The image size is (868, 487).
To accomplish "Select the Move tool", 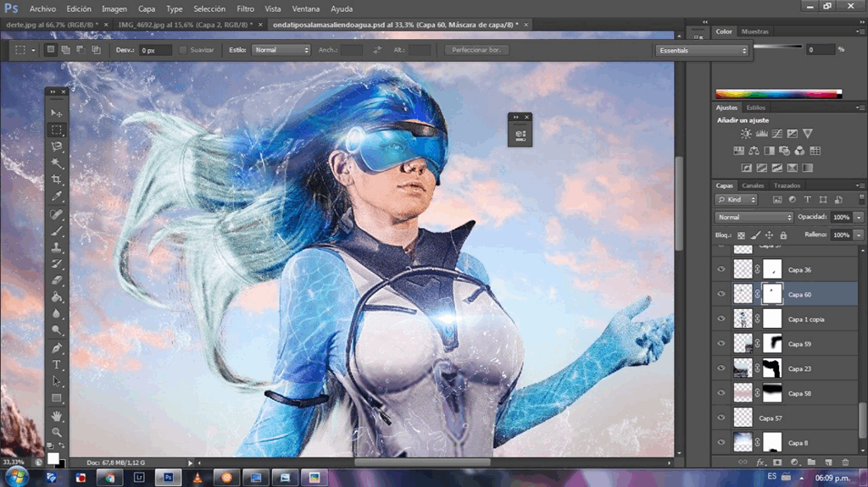I will (x=57, y=113).
